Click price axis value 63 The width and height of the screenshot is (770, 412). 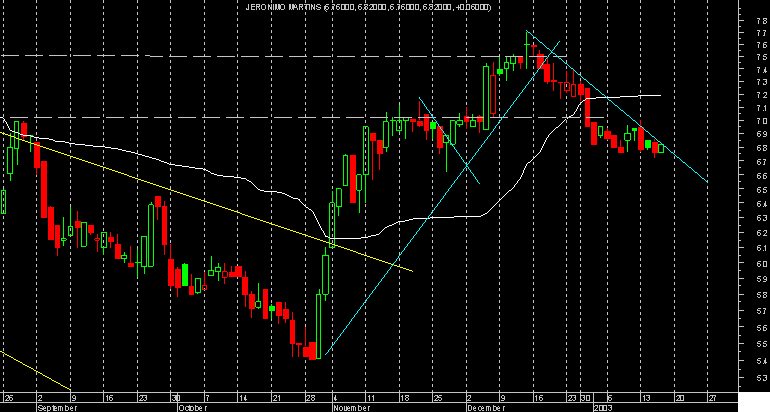(x=762, y=218)
